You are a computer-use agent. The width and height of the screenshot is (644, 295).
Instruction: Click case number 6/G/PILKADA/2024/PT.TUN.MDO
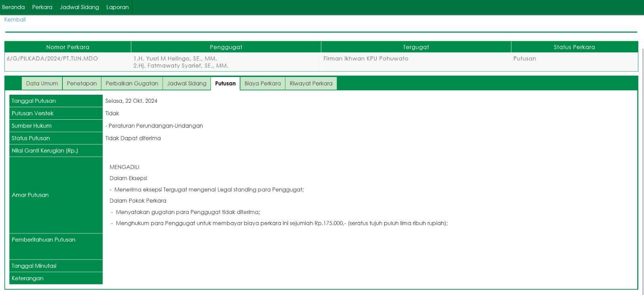[52, 58]
